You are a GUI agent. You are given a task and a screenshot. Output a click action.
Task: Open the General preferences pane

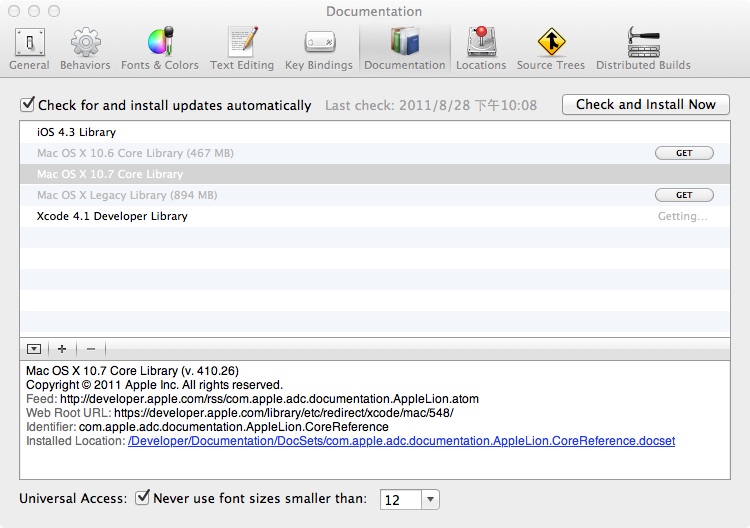tap(29, 49)
